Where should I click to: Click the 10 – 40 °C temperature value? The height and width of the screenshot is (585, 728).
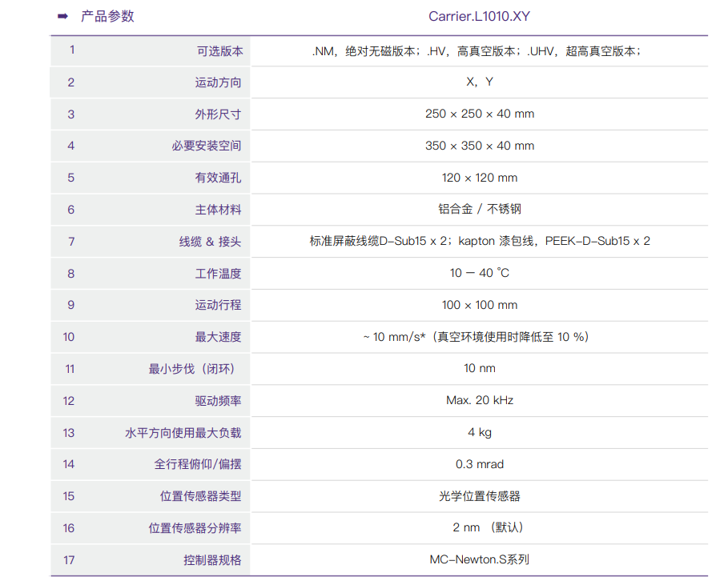[x=479, y=274]
